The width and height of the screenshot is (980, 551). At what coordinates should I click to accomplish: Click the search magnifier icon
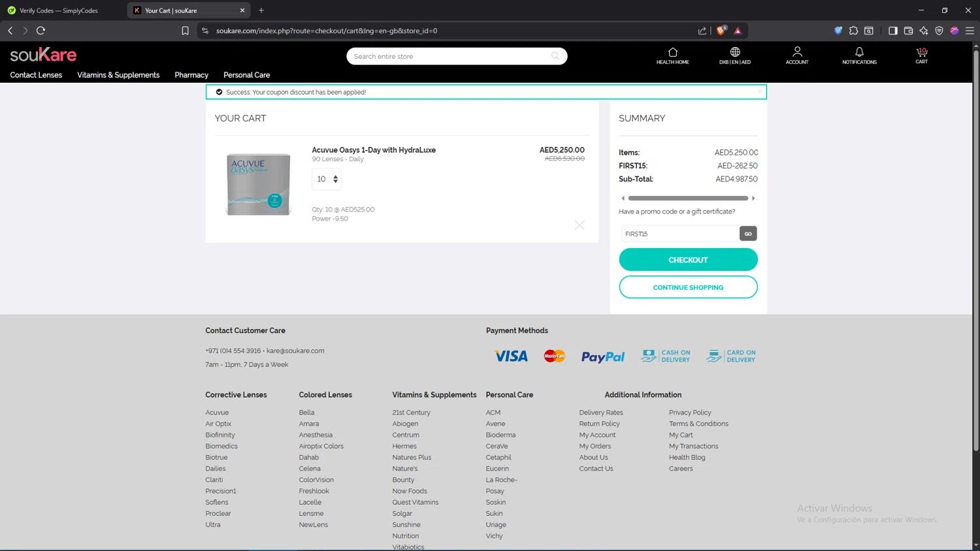(555, 56)
